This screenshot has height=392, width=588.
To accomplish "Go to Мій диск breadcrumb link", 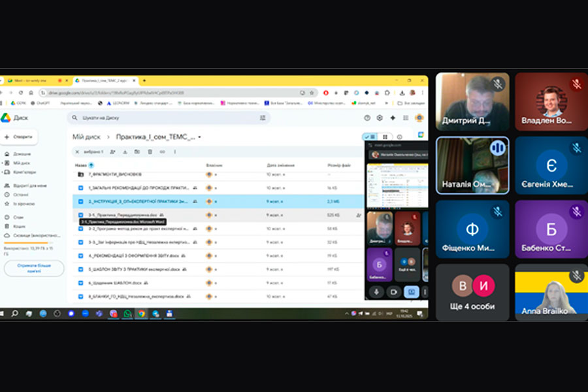I will 86,137.
